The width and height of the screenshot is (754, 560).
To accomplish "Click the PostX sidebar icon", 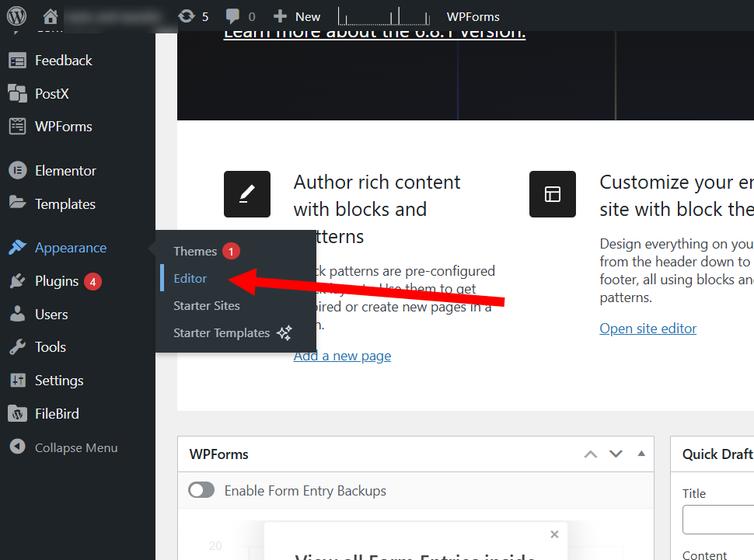I will click(18, 94).
